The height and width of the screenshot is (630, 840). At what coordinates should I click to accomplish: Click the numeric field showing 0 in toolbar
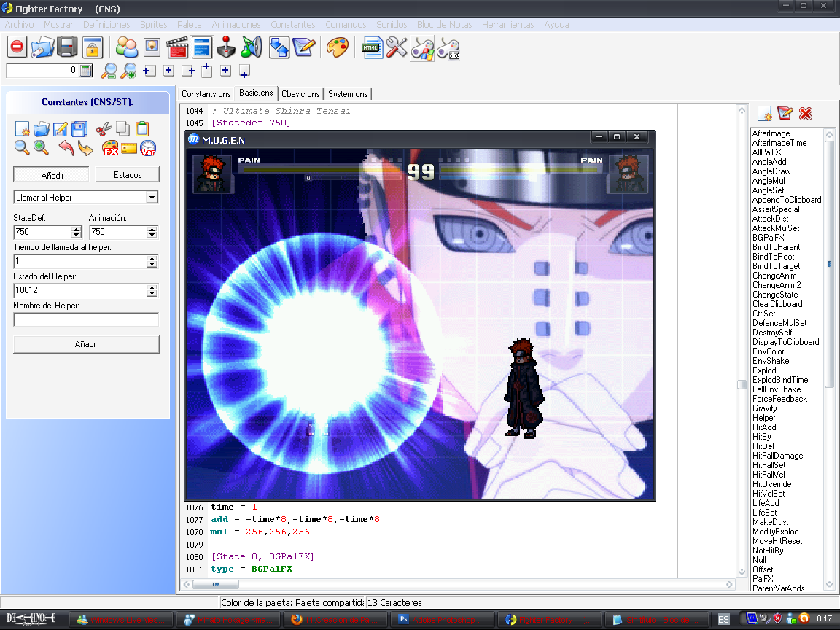[x=42, y=70]
